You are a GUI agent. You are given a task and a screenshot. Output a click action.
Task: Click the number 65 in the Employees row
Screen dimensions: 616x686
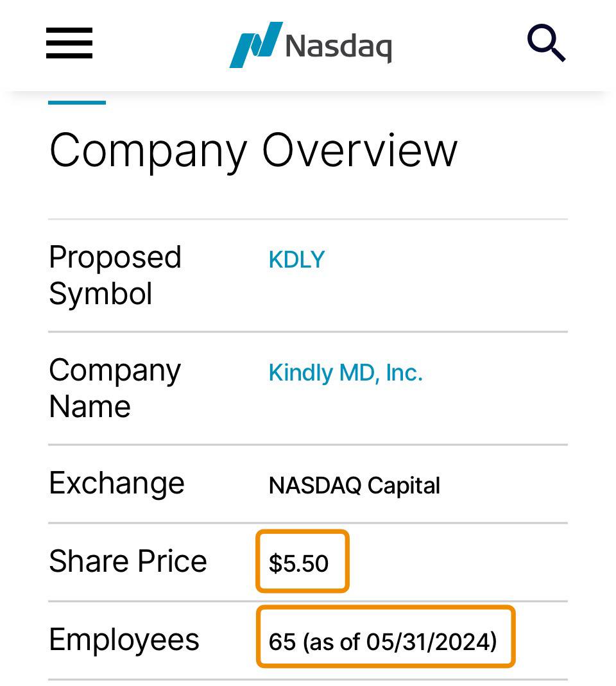click(282, 641)
